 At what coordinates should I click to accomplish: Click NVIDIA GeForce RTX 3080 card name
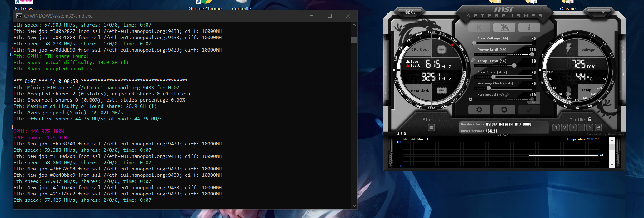pyautogui.click(x=509, y=124)
